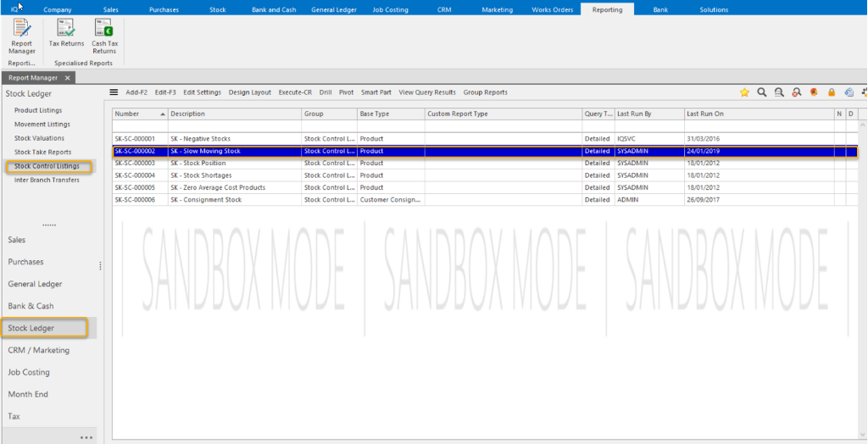
Task: Expand the navigation pane overflow dots
Action: click(x=86, y=437)
